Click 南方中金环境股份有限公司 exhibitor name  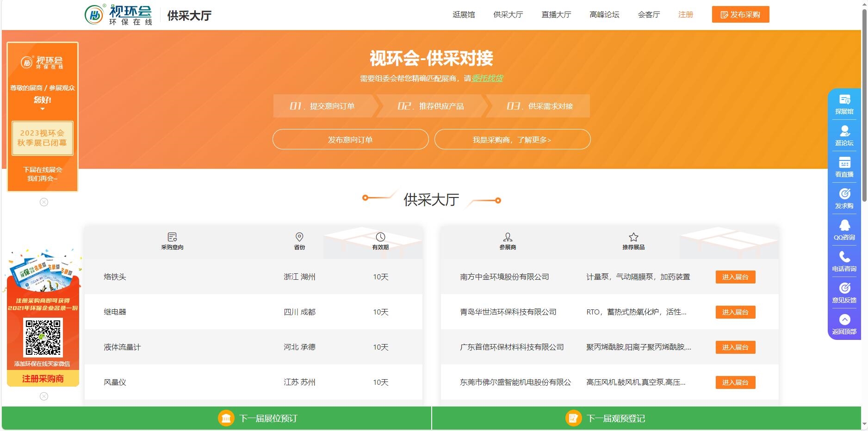pyautogui.click(x=504, y=277)
